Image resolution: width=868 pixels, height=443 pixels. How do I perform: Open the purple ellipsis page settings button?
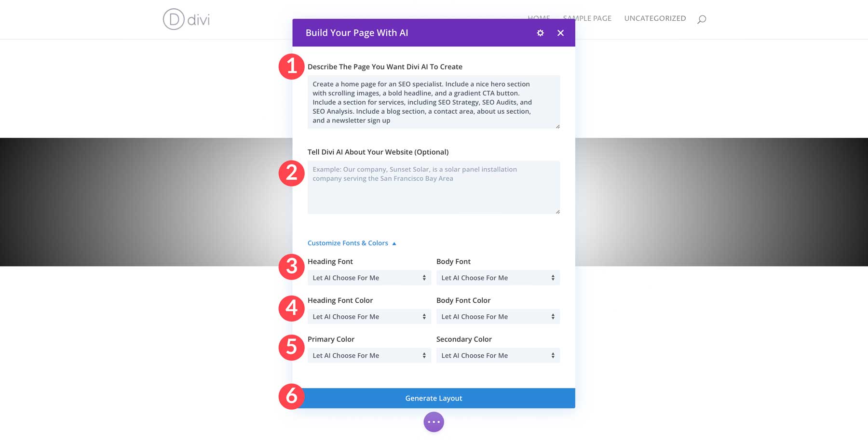point(434,421)
